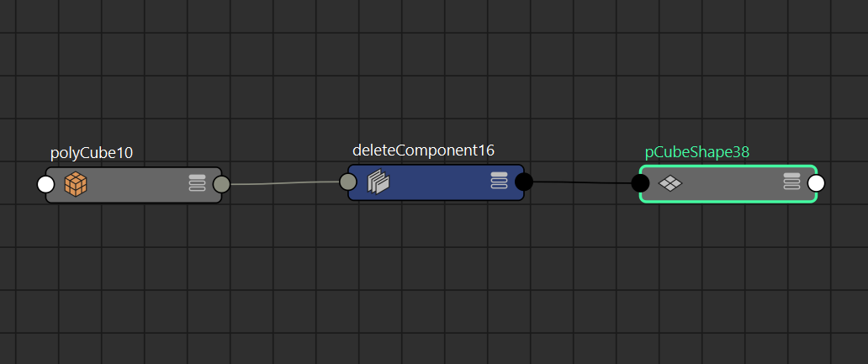Viewport: 868px width, 364px height.
Task: Click the white output port of pCubeShape38
Action: pos(816,183)
